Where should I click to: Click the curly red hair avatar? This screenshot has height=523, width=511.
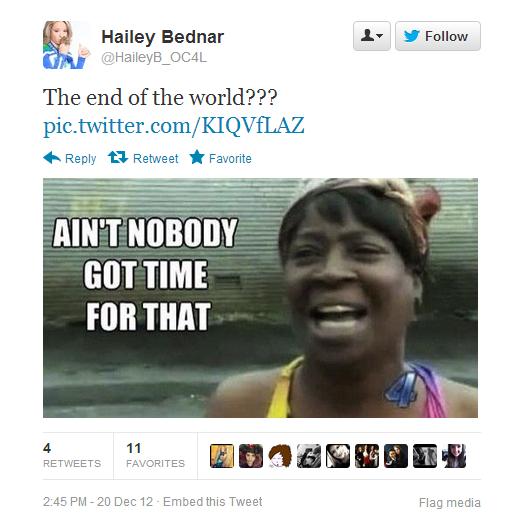(280, 456)
